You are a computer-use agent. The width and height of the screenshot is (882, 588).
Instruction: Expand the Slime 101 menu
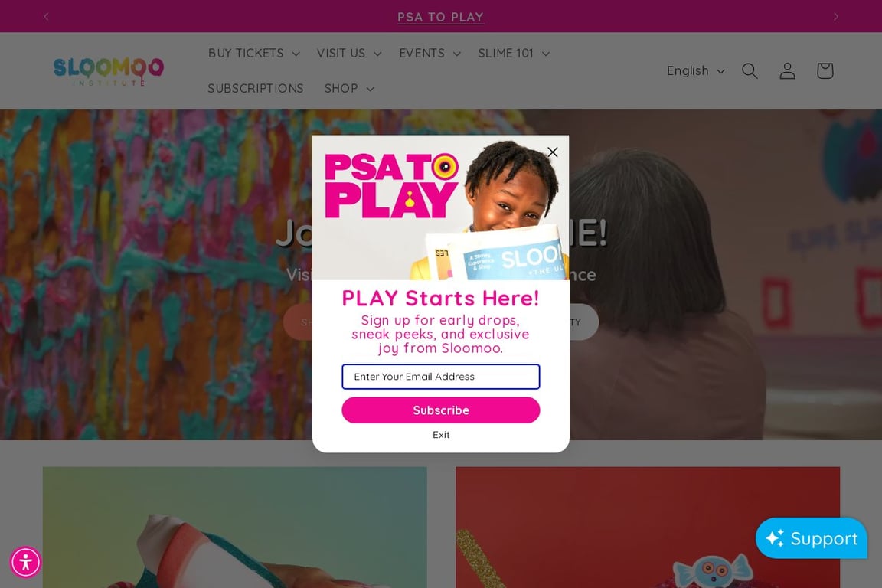[x=514, y=54]
